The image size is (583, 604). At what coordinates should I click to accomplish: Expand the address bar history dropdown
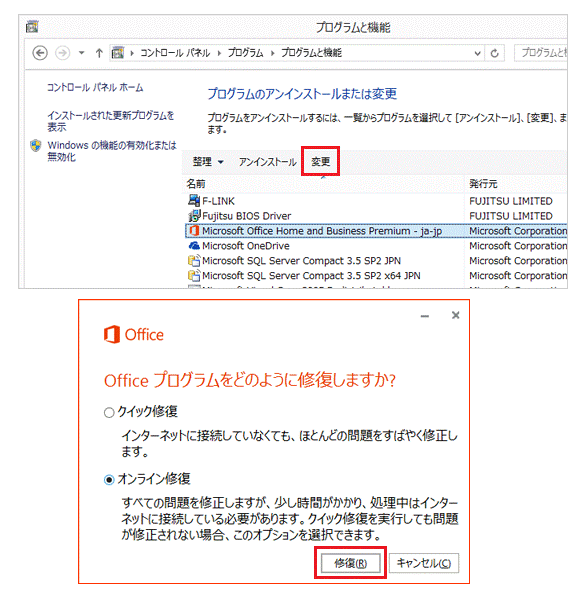coord(477,53)
